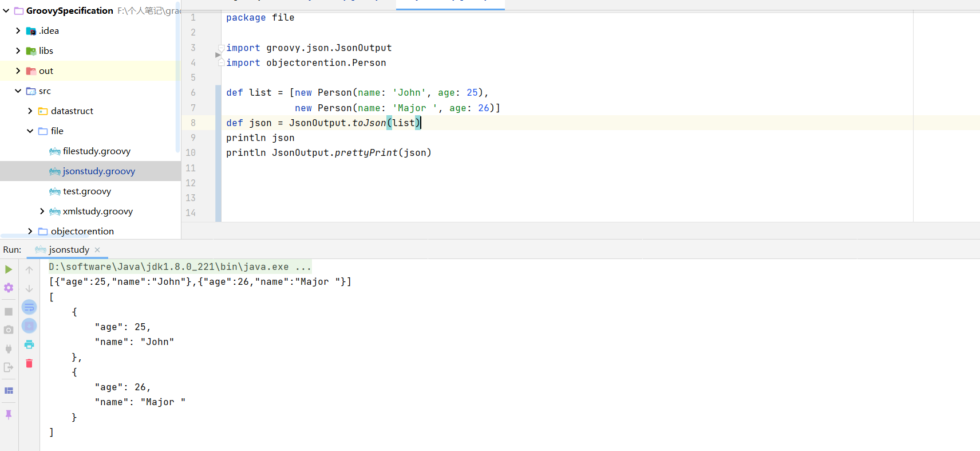Screen dimensions: 980x451
Task: Clear console output with the trash icon
Action: pyautogui.click(x=29, y=363)
